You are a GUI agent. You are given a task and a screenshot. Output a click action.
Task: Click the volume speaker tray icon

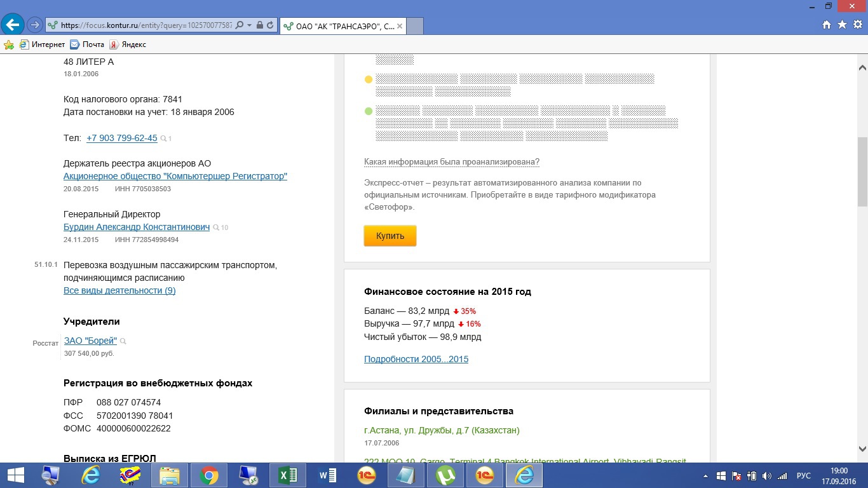click(766, 476)
